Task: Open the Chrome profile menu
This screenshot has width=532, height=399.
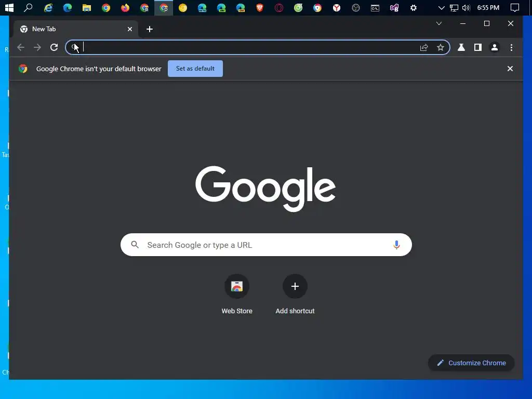Action: tap(495, 47)
